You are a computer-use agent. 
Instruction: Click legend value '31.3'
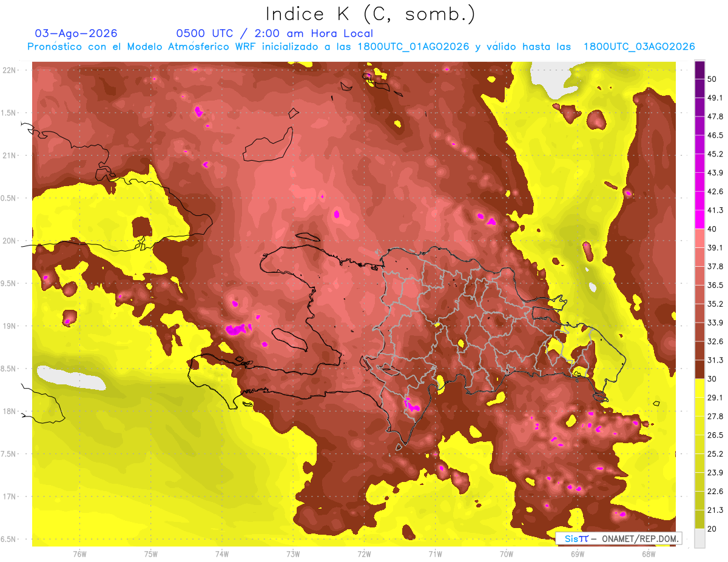[x=715, y=361]
